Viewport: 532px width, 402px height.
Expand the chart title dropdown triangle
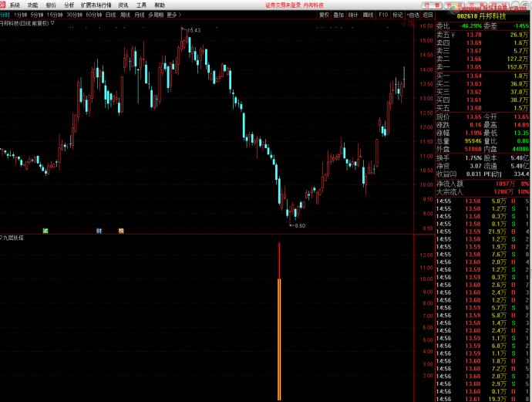pyautogui.click(x=52, y=23)
